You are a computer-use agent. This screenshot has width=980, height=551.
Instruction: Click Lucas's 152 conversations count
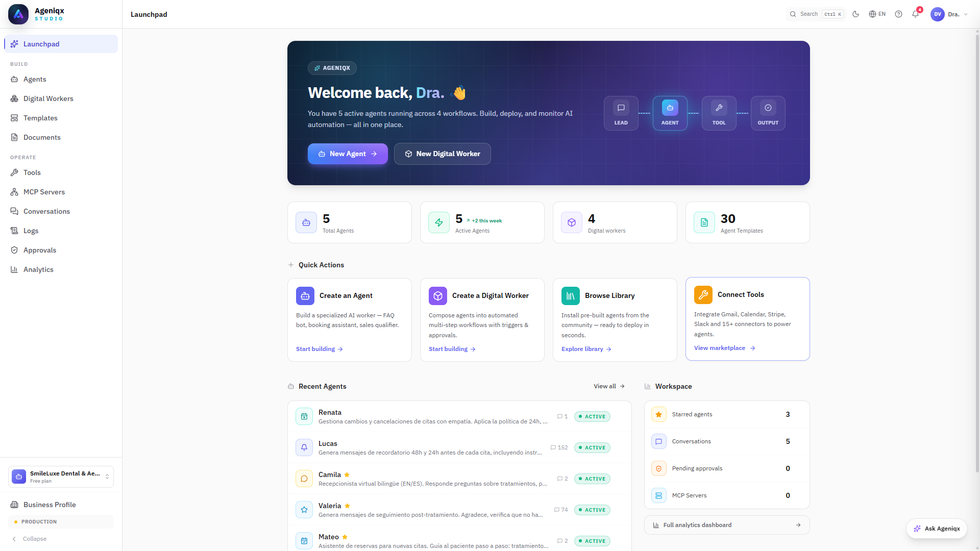click(x=559, y=448)
